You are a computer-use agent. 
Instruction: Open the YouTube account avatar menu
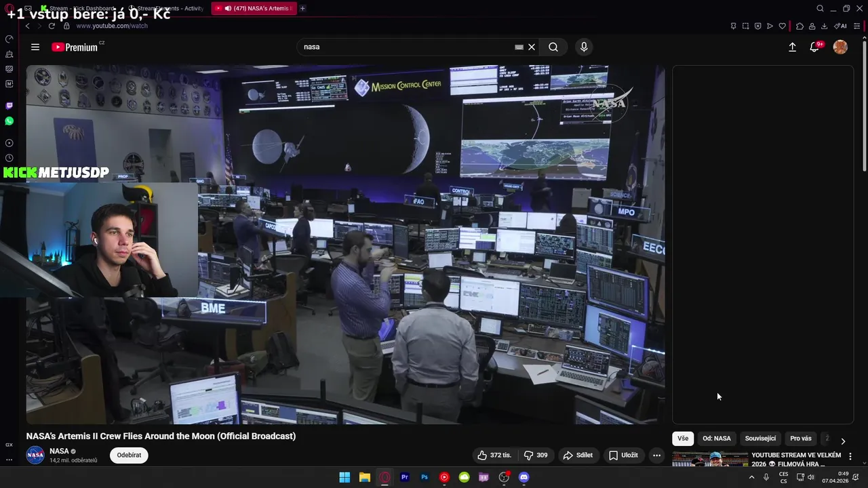840,47
